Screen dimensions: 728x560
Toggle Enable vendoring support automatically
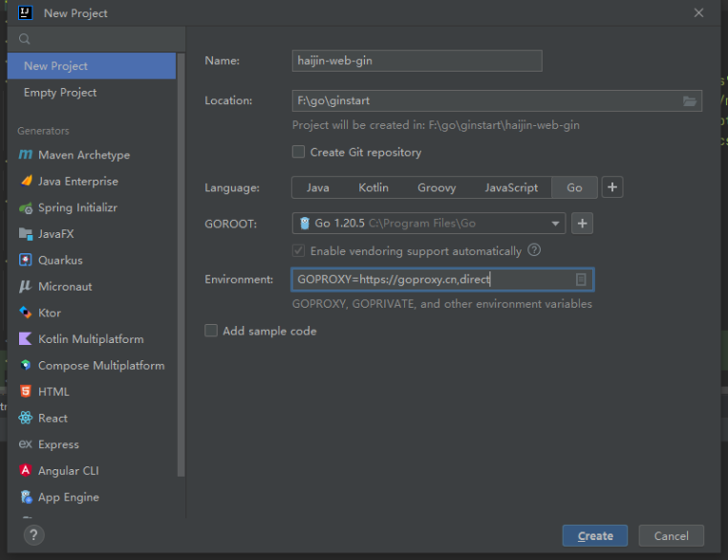298,250
